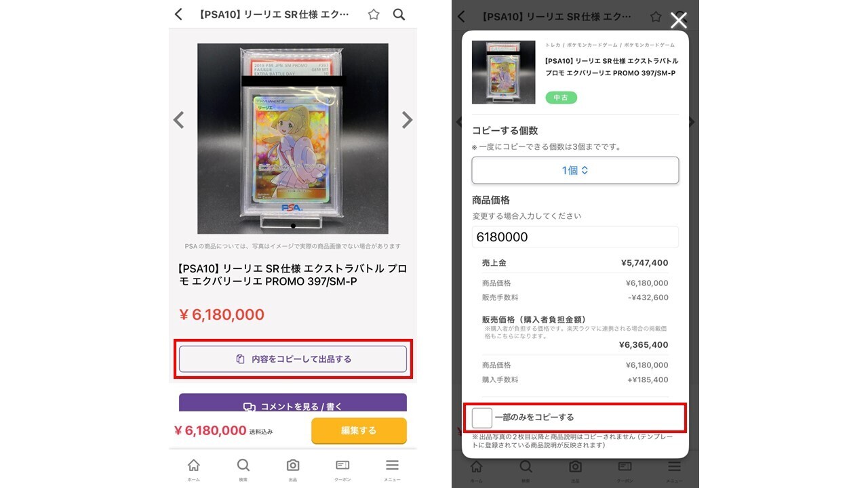The height and width of the screenshot is (488, 868).
Task: Tap the product thumbnail in the copy dialog
Action: tap(503, 73)
